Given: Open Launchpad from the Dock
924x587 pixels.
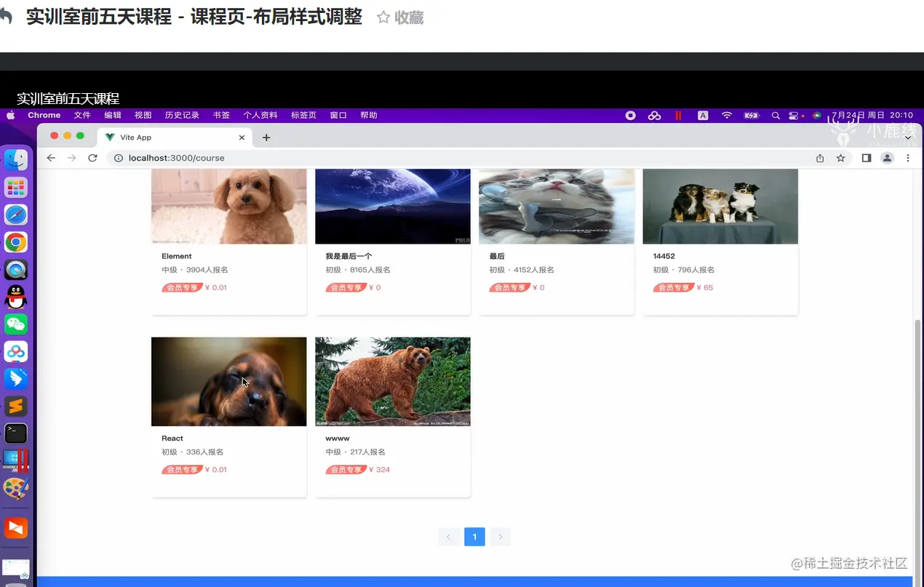Looking at the screenshot, I should [16, 188].
